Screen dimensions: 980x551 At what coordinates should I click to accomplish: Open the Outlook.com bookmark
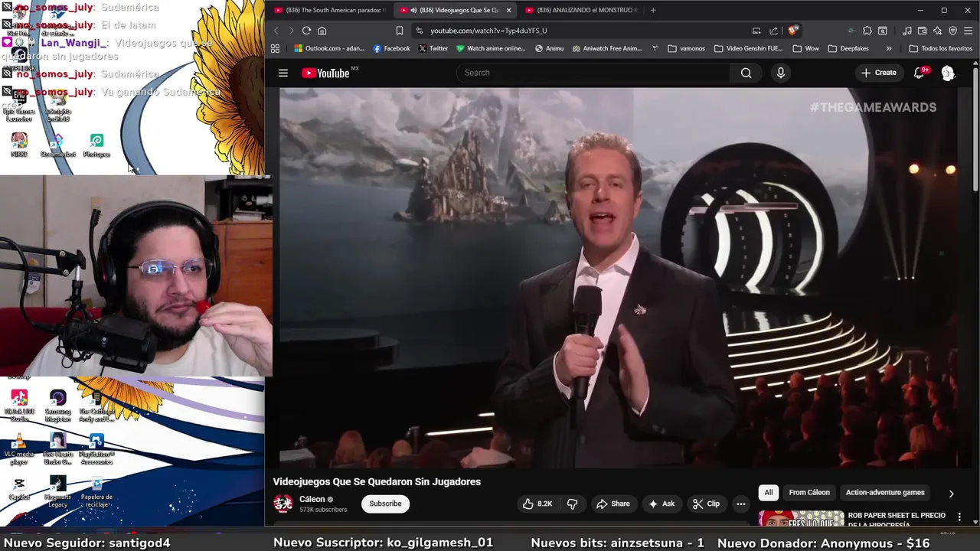(x=330, y=48)
